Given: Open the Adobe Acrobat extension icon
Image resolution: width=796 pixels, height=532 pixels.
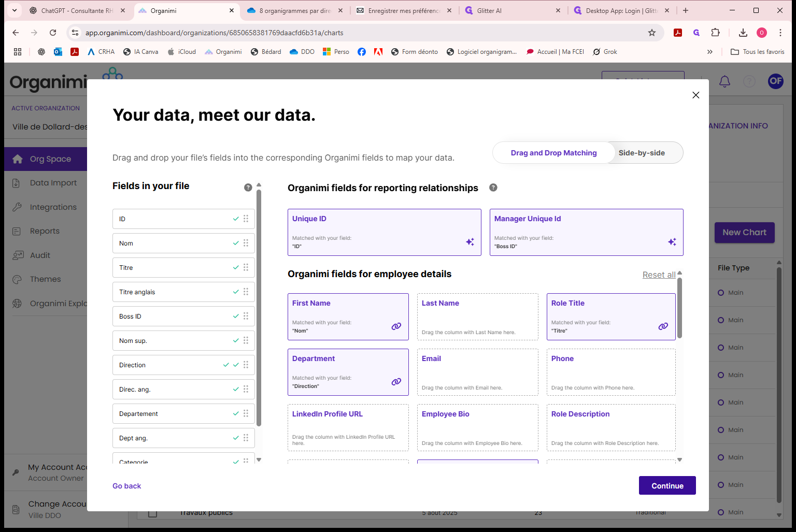Looking at the screenshot, I should [678, 33].
